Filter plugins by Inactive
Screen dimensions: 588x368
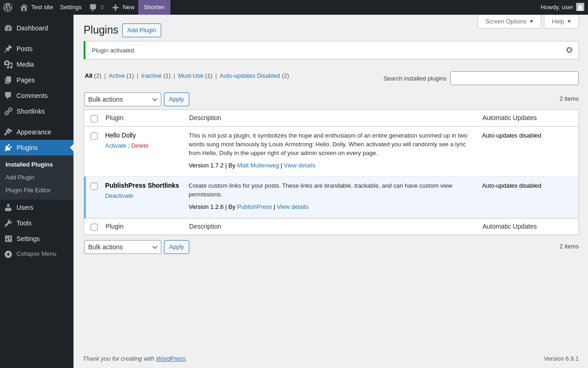coord(151,76)
